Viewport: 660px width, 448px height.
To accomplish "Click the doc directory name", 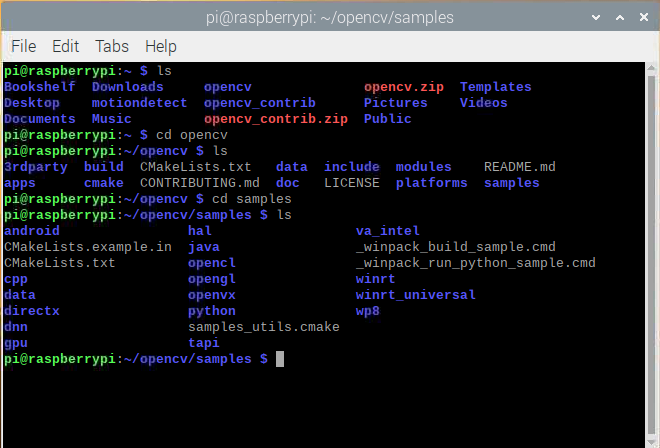I will [287, 183].
